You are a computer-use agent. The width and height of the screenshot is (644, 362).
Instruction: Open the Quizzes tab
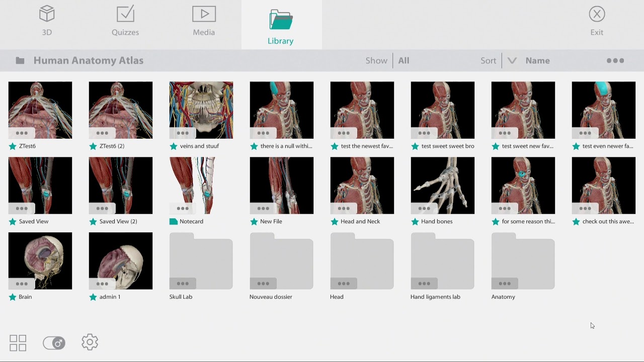tap(125, 21)
